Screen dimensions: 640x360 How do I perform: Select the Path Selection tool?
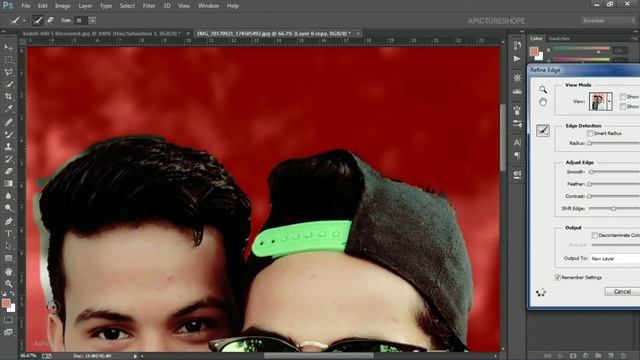coord(8,246)
